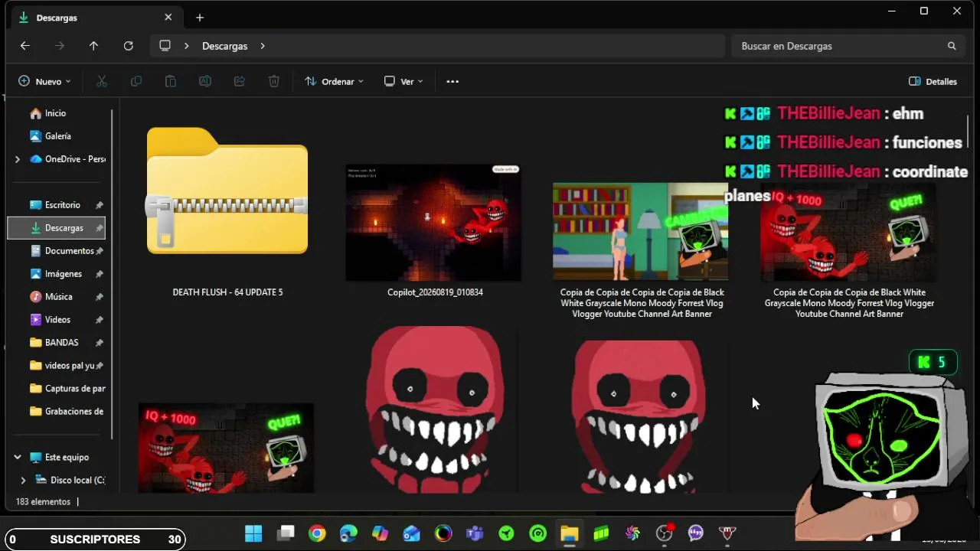Screen dimensions: 980x551
Task: Select the bedroom scene banner thumbnail
Action: 640,231
